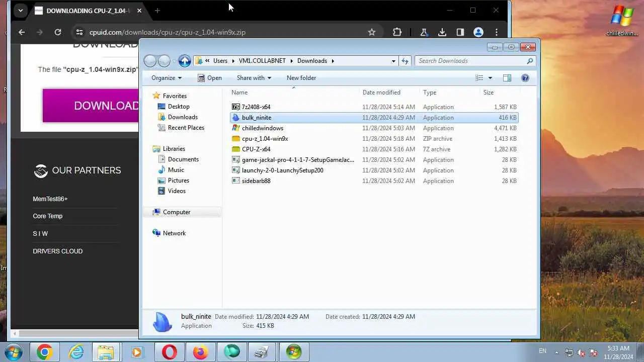Select Network in the navigation pane
The width and height of the screenshot is (644, 362).
[174, 233]
